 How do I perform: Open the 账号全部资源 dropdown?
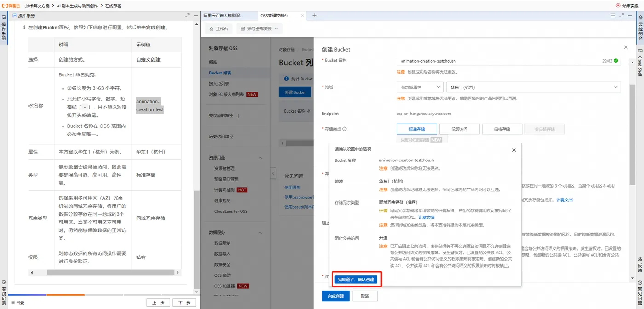click(x=259, y=29)
